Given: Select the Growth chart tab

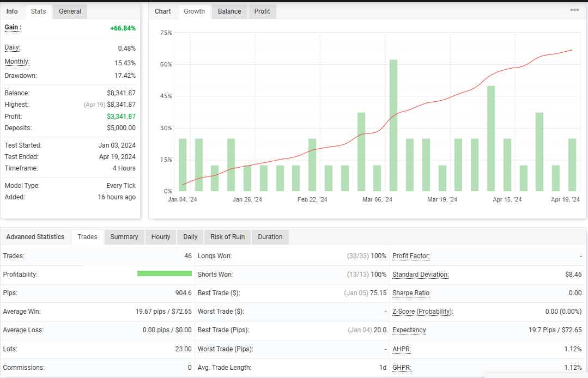Looking at the screenshot, I should [194, 11].
